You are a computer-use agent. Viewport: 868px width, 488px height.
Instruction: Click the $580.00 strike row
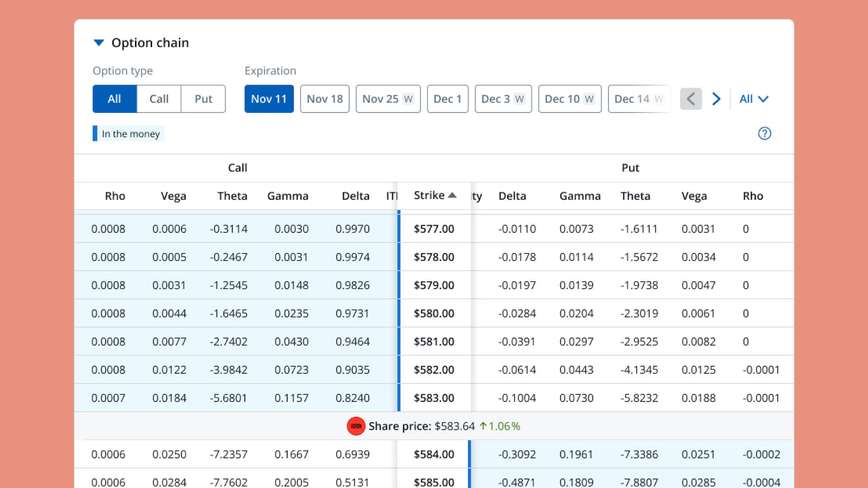(x=434, y=313)
